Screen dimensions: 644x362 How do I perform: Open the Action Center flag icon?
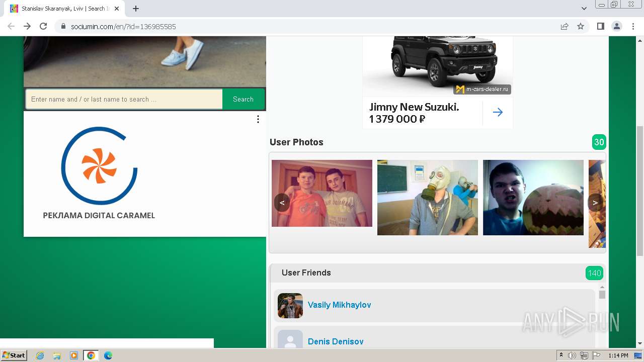[x=596, y=355]
